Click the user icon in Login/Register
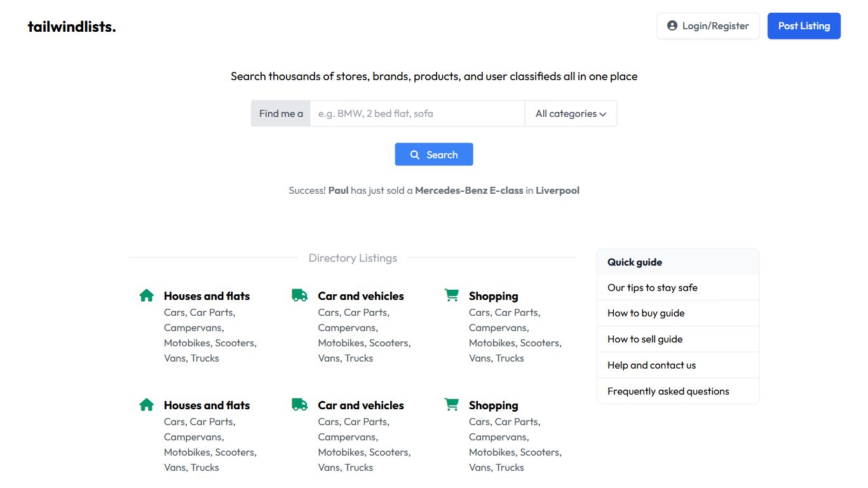 tap(672, 25)
